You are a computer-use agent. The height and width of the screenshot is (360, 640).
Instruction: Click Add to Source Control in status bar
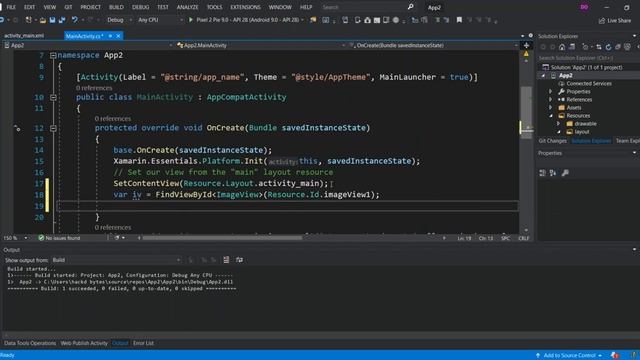pos(569,356)
